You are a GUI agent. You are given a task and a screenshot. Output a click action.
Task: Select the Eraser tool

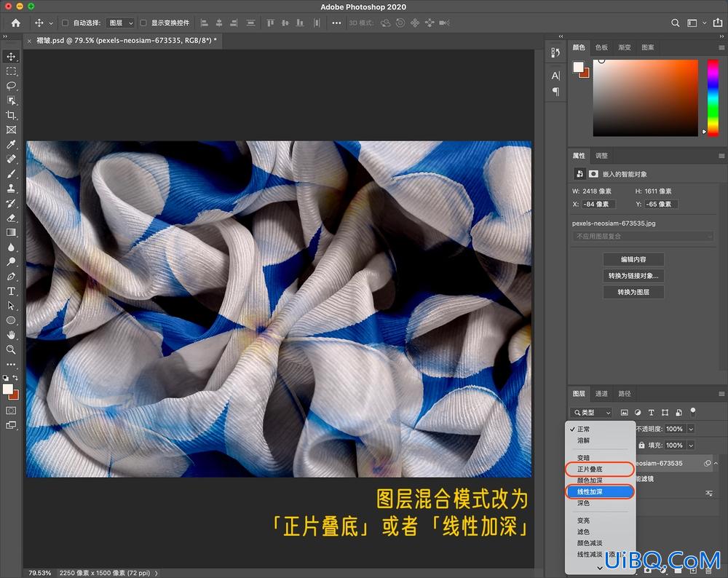tap(11, 218)
